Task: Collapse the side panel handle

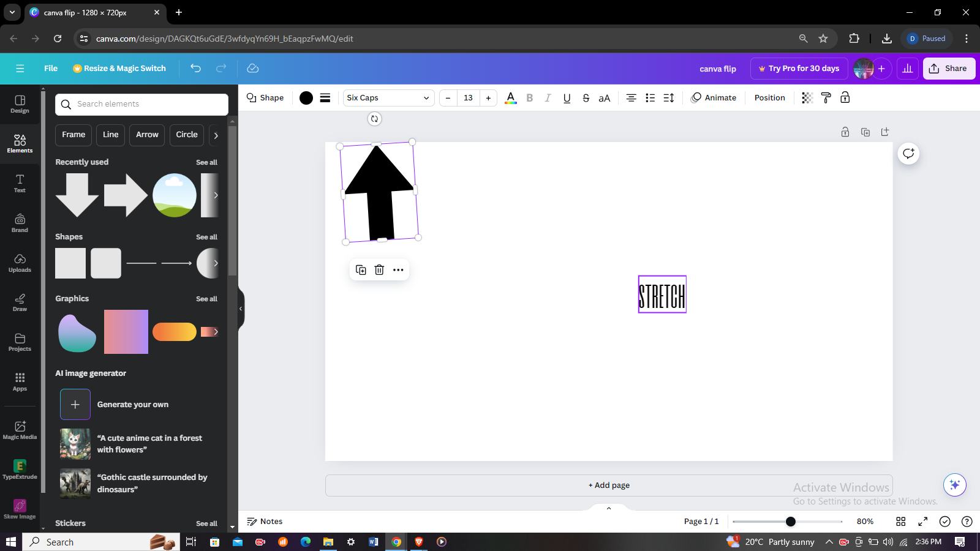Action: click(241, 309)
